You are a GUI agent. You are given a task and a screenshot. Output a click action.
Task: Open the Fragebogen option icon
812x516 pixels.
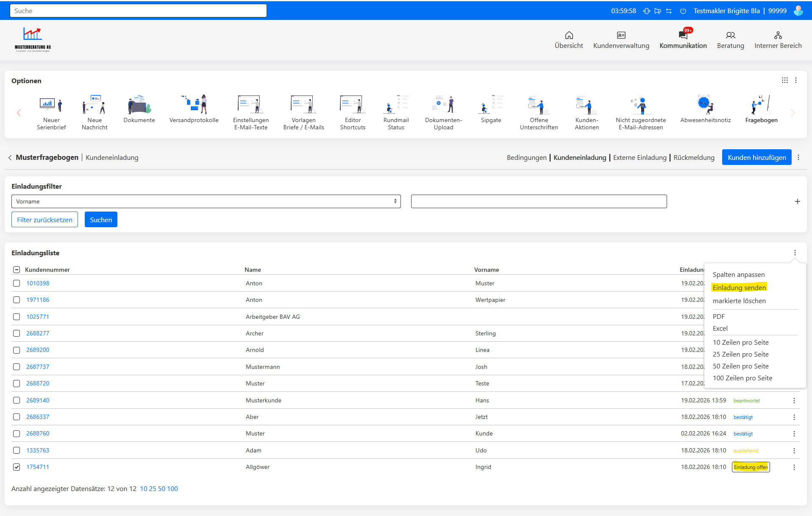click(x=761, y=104)
